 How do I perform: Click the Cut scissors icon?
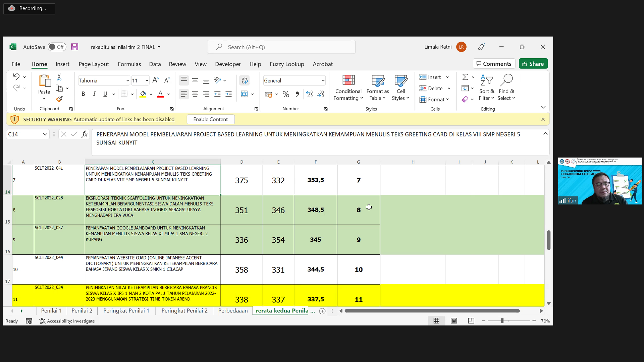[59, 77]
